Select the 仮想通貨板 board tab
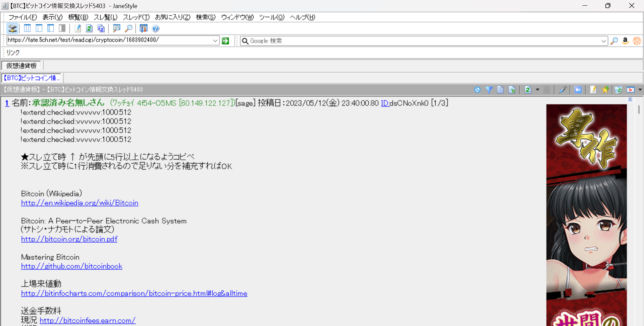Screen dimensions: 644x326 [x=21, y=66]
